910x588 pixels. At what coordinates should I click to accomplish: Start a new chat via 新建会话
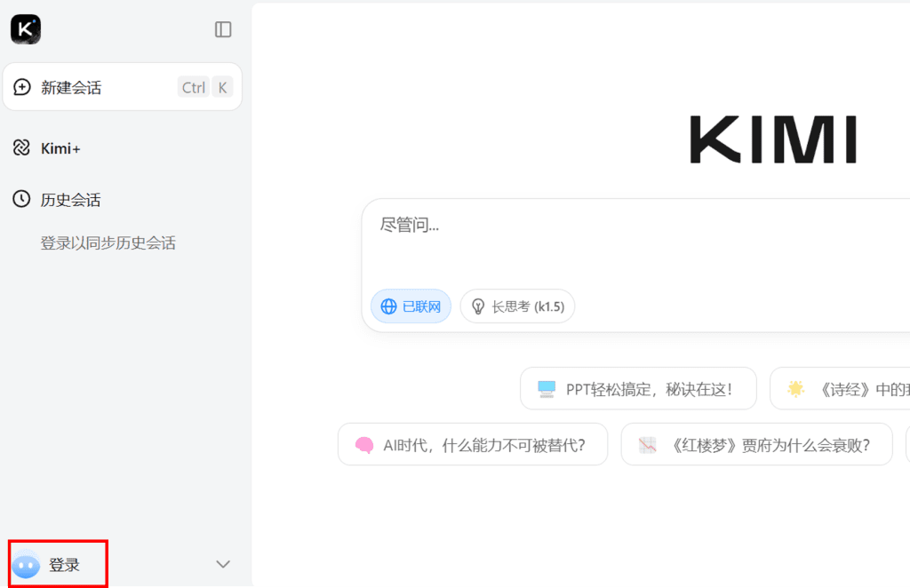[x=123, y=87]
